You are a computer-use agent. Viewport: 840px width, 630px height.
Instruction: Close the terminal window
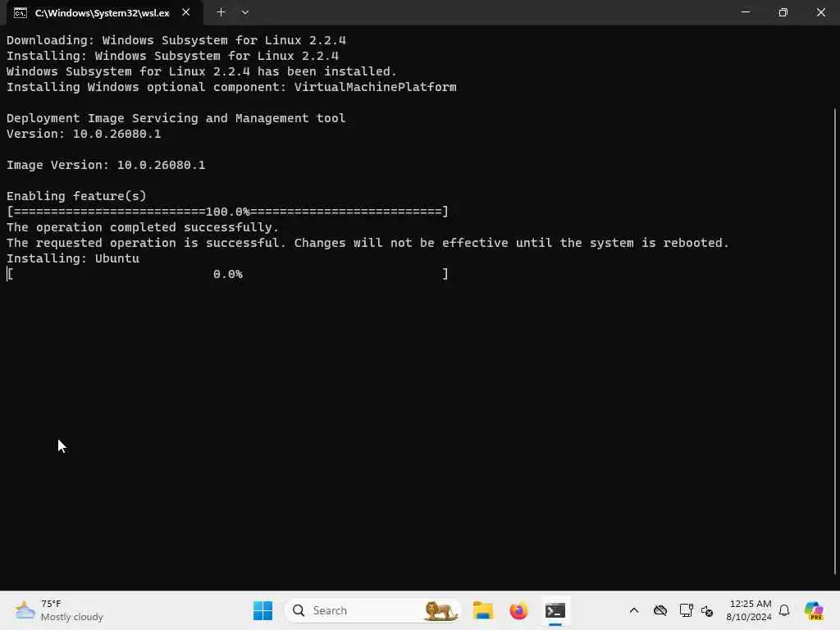tap(820, 11)
